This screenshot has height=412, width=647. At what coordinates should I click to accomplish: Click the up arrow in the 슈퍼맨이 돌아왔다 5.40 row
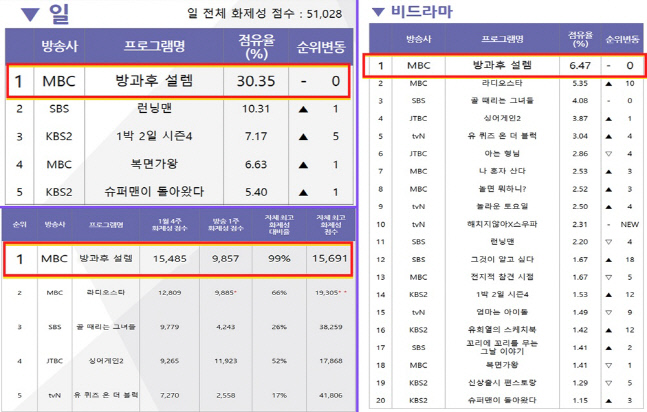303,192
